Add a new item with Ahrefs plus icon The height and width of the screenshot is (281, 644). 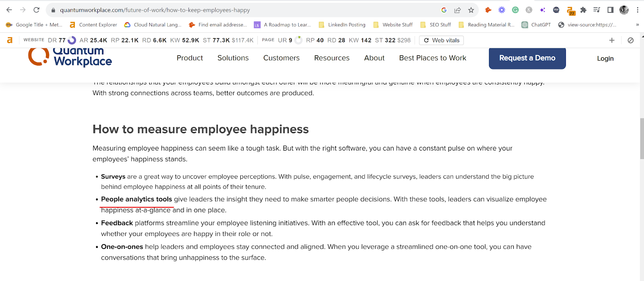click(612, 40)
